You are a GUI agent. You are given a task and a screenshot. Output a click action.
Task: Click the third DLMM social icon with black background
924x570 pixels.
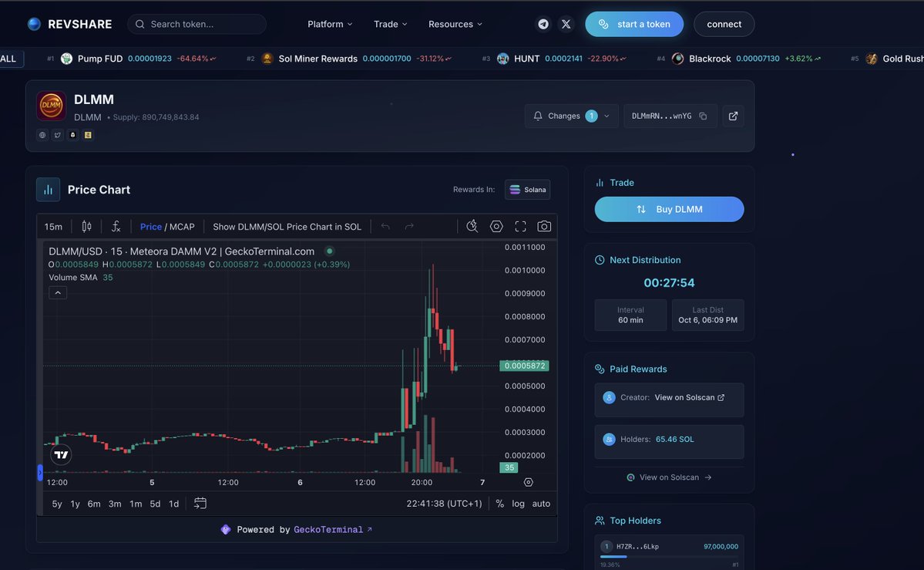click(x=72, y=135)
